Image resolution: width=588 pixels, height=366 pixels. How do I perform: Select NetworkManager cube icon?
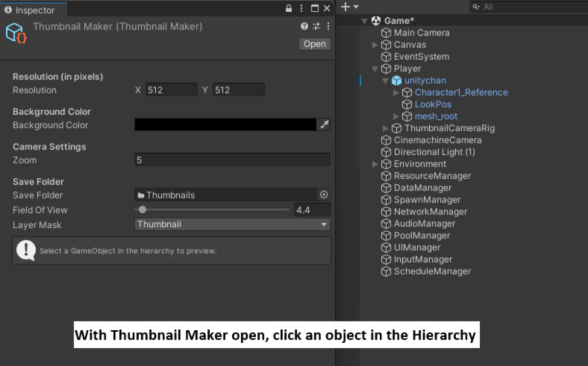click(x=386, y=212)
